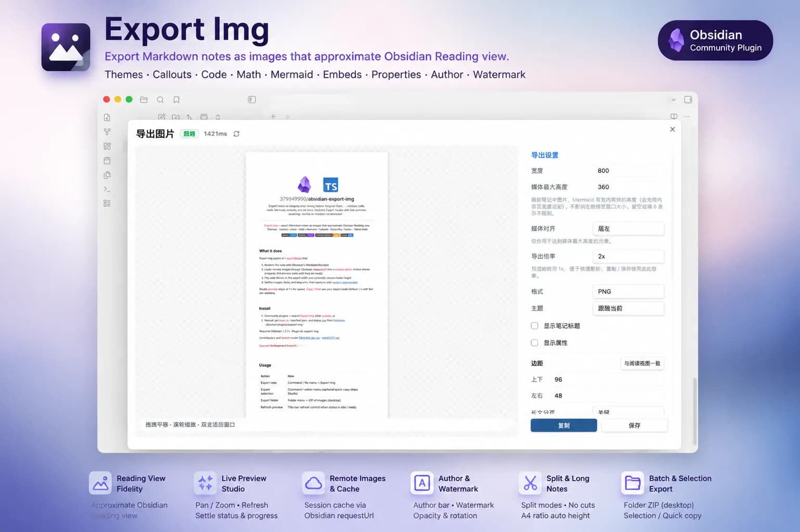Image resolution: width=800 pixels, height=532 pixels.
Task: Enable the 显示笔记标题 checkbox
Action: (x=534, y=326)
